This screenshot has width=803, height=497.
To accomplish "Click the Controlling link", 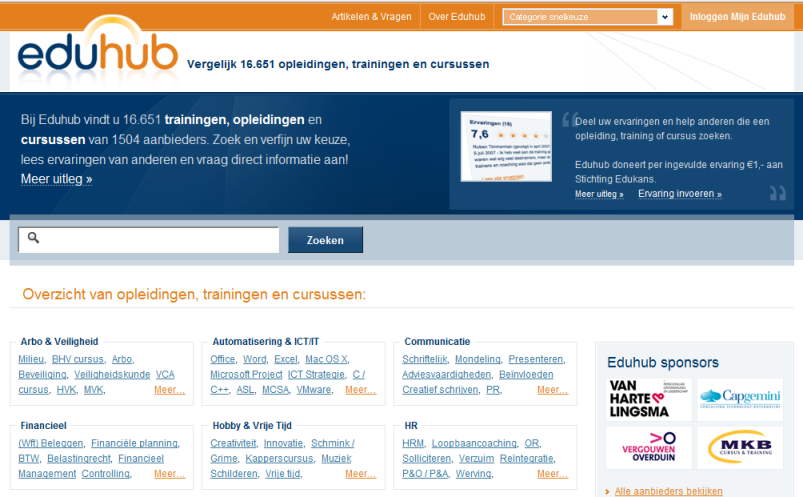I will click(x=106, y=474).
